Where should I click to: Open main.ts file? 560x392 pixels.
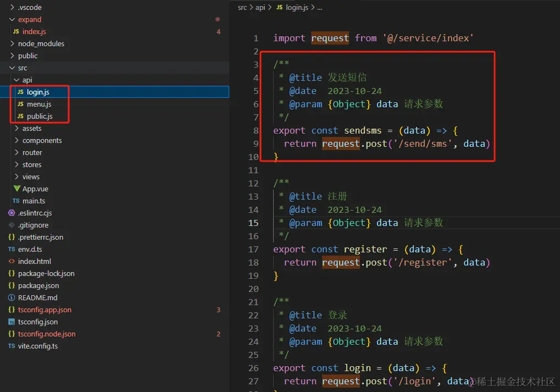[x=34, y=201]
